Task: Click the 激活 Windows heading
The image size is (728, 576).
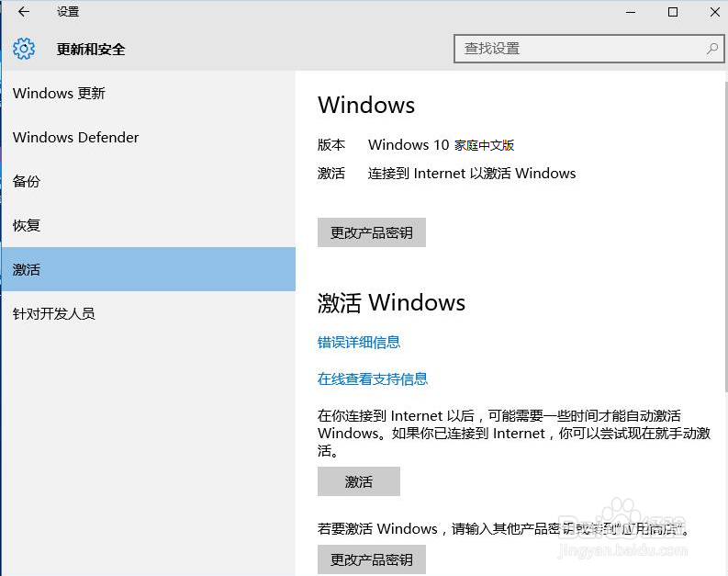Action: click(391, 302)
